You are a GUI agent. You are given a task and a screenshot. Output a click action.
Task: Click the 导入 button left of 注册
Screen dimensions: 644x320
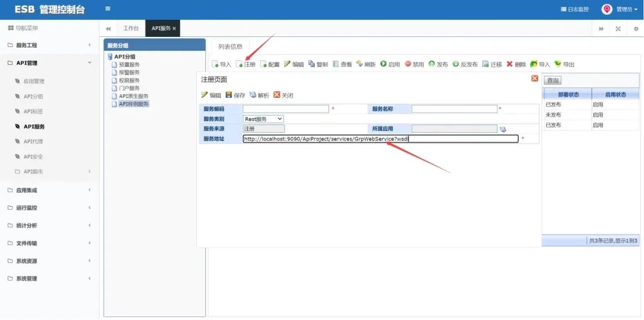221,64
